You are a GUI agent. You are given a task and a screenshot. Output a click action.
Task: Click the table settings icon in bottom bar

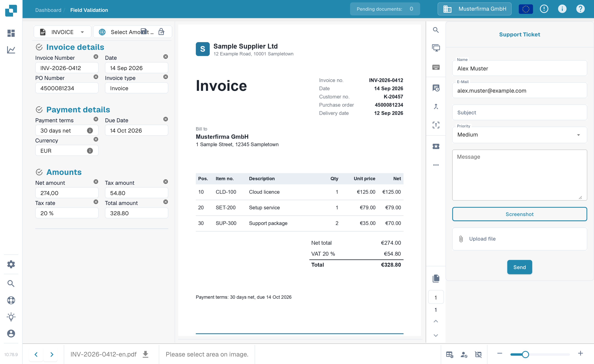[450, 354]
